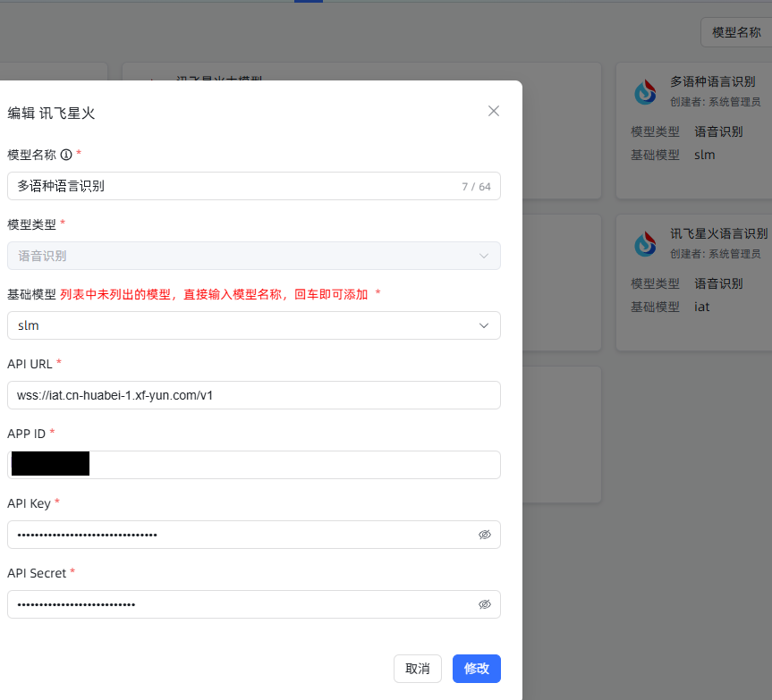Click the 多语种语言识别 card logo icon
This screenshot has height=700, width=772.
tap(645, 91)
